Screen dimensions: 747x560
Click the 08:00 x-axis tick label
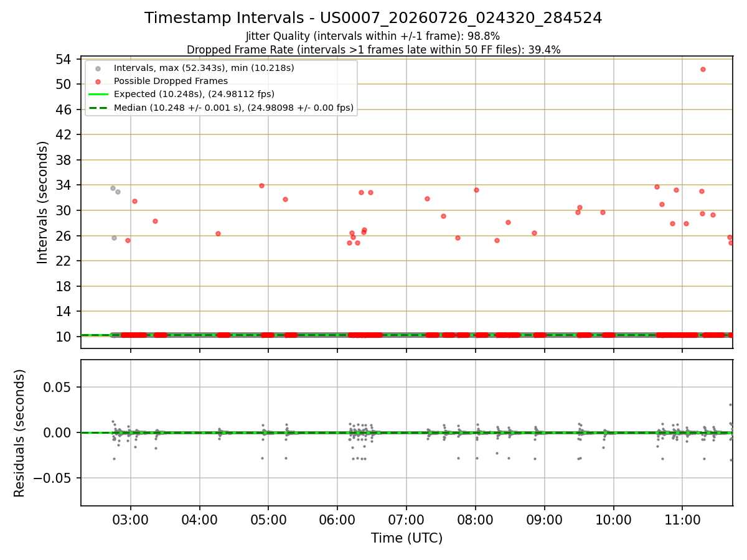[x=476, y=521]
